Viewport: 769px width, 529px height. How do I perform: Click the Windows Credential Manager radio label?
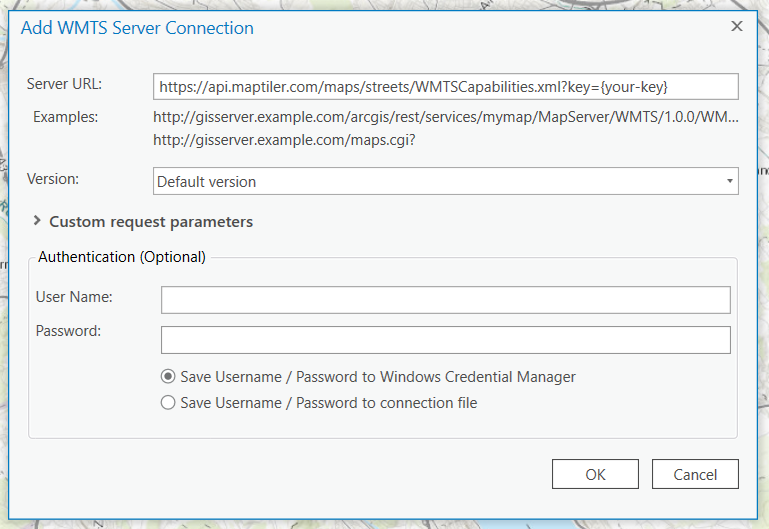pyautogui.click(x=378, y=377)
